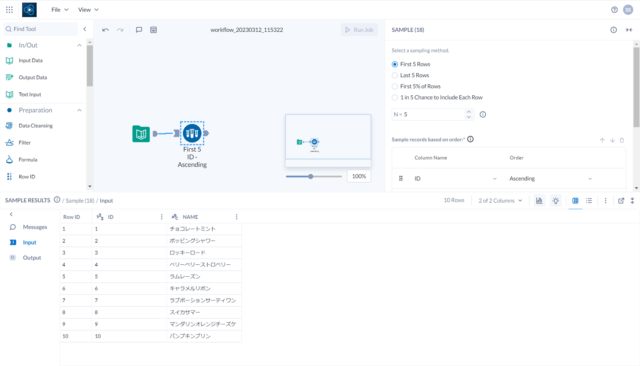This screenshot has width=640, height=366.
Task: Open results in a new window
Action: click(621, 200)
